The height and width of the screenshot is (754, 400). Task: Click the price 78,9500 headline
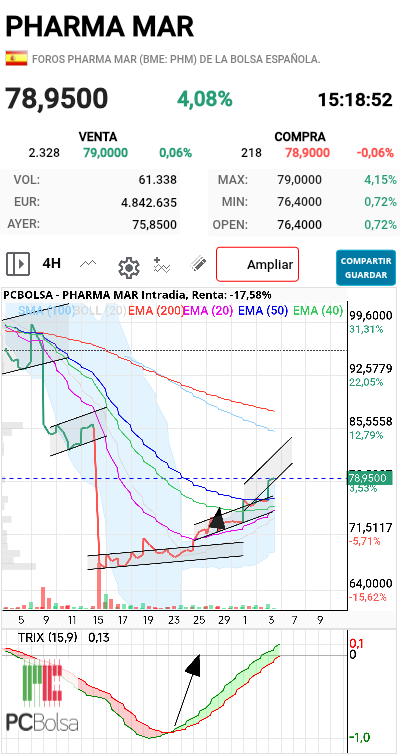coord(57,98)
